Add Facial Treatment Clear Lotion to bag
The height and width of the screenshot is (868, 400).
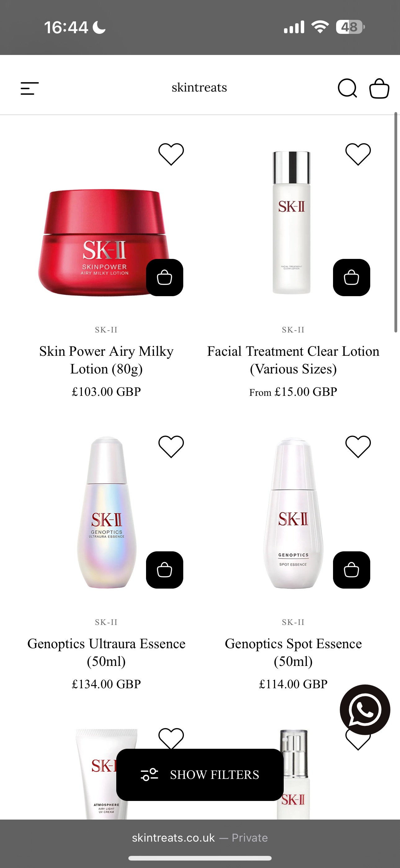pos(352,278)
